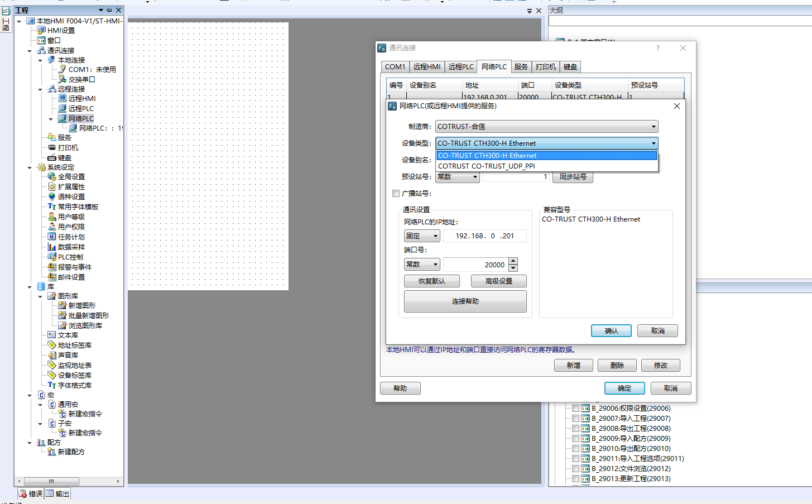The height and width of the screenshot is (504, 812).
Task: Click the 全局设置 icon
Action: [x=52, y=176]
